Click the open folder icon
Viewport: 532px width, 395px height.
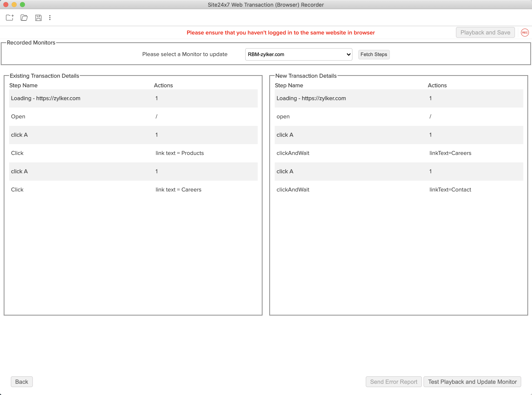tap(24, 18)
